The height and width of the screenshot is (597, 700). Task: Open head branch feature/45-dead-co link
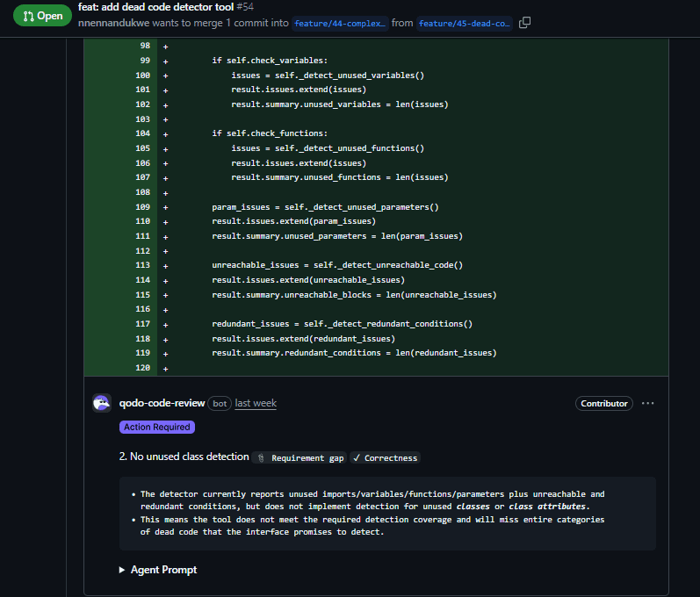point(465,23)
